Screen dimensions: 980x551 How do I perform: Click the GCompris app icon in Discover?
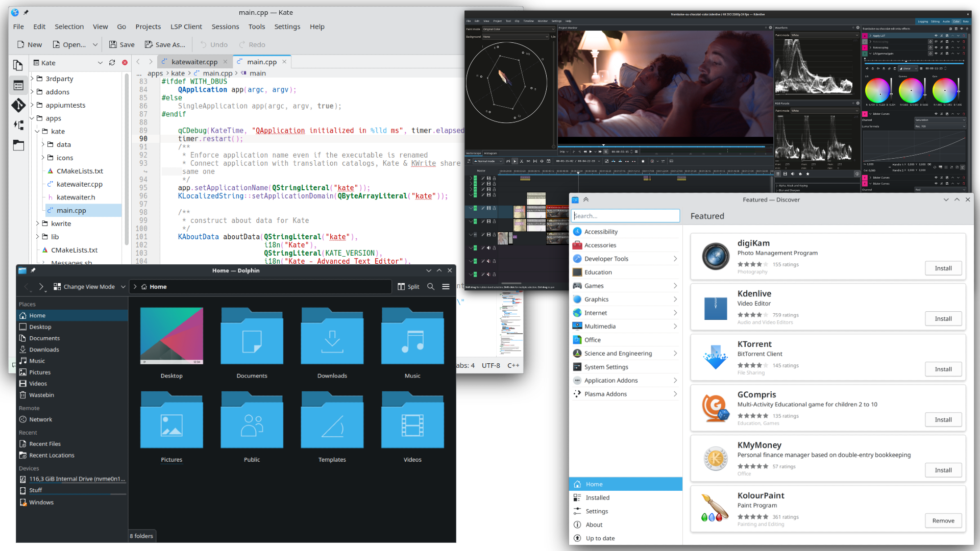(x=716, y=408)
